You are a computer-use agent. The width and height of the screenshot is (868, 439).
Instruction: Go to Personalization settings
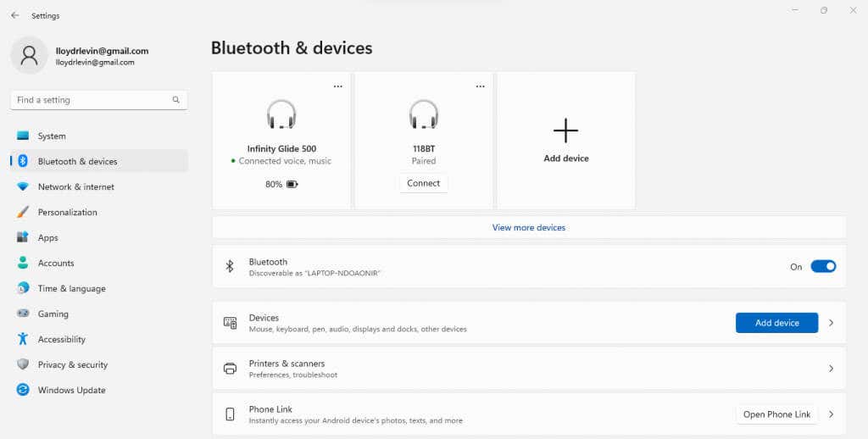pos(99,212)
